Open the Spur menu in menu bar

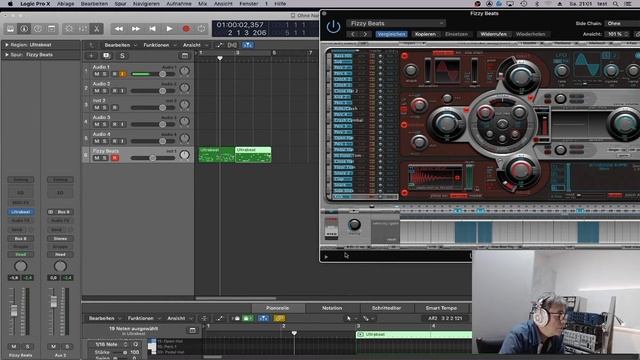click(x=120, y=4)
